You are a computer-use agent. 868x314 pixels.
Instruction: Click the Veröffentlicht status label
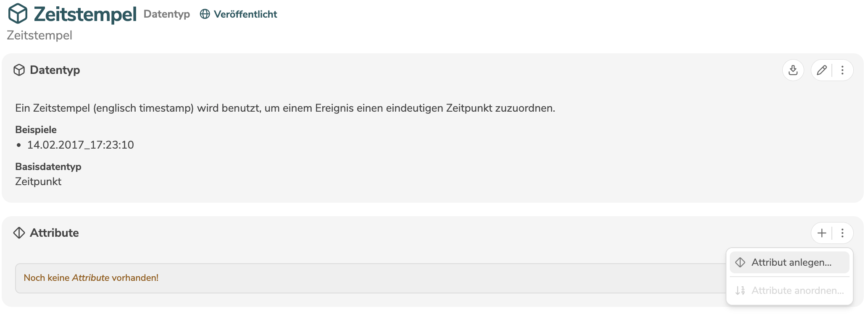tap(245, 14)
